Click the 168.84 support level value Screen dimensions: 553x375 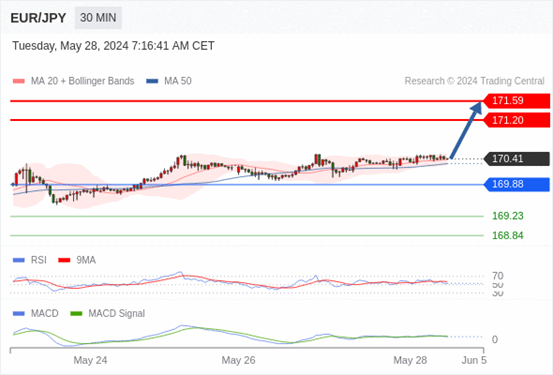coord(508,235)
